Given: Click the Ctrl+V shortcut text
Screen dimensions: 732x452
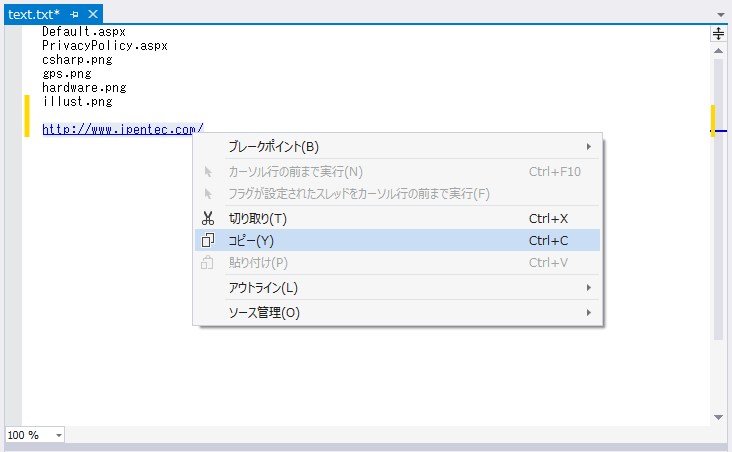Looking at the screenshot, I should (x=549, y=262).
